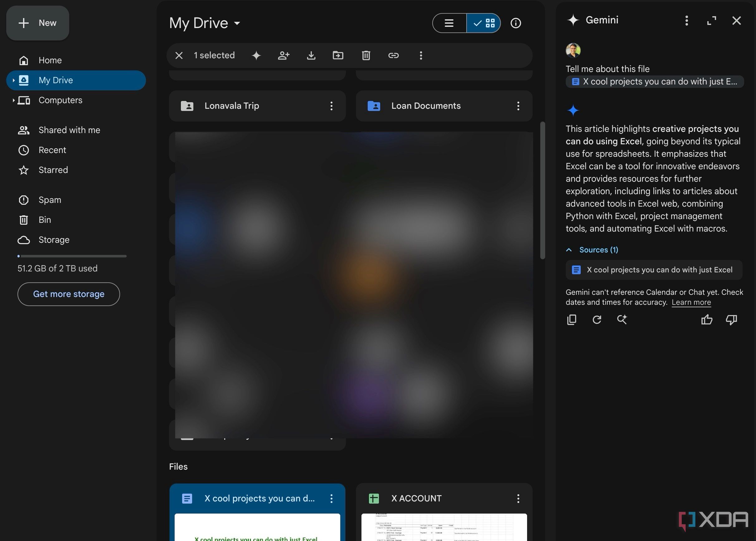The width and height of the screenshot is (756, 541).
Task: Click the Learn more link
Action: (691, 302)
